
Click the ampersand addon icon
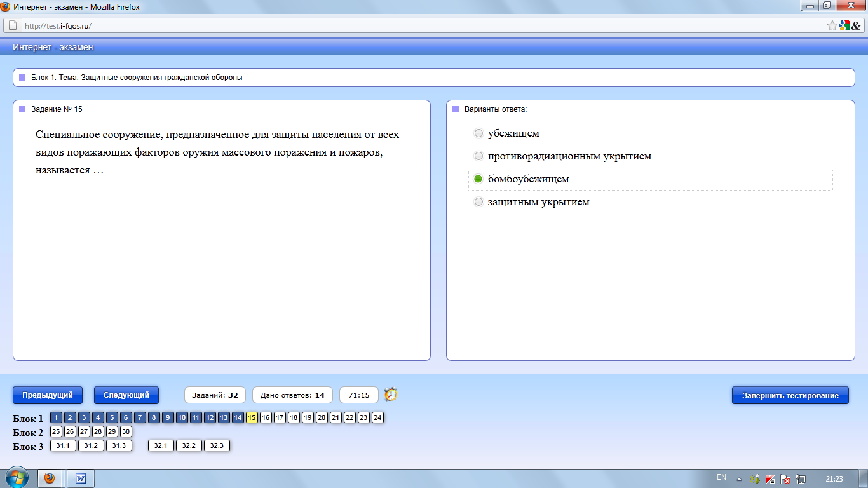[x=856, y=25]
